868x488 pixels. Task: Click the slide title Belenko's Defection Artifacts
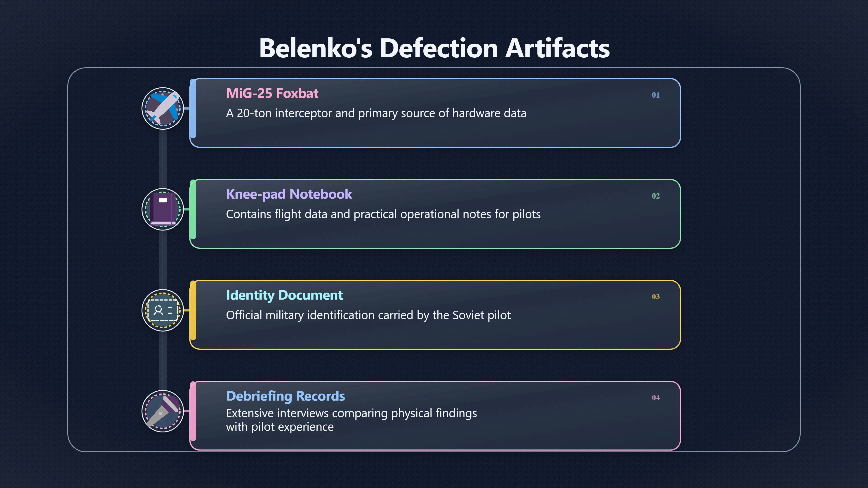(x=434, y=48)
